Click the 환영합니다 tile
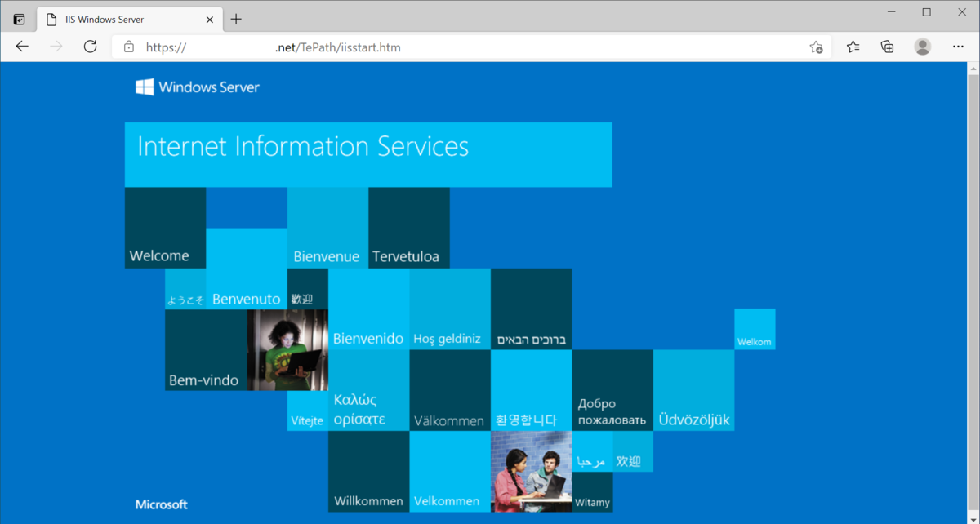The image size is (980, 524). click(x=532, y=391)
